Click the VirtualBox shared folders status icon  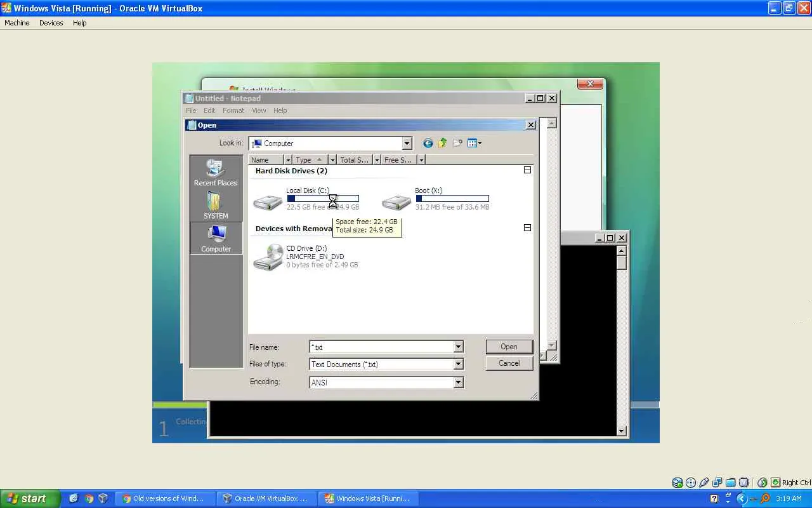(731, 483)
